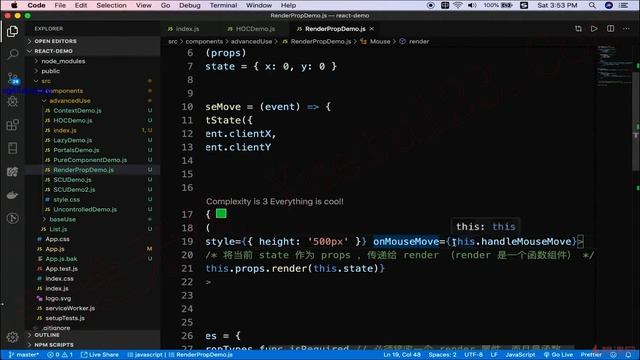The image size is (640, 360).
Task: Expand the public folder
Action: coord(51,71)
